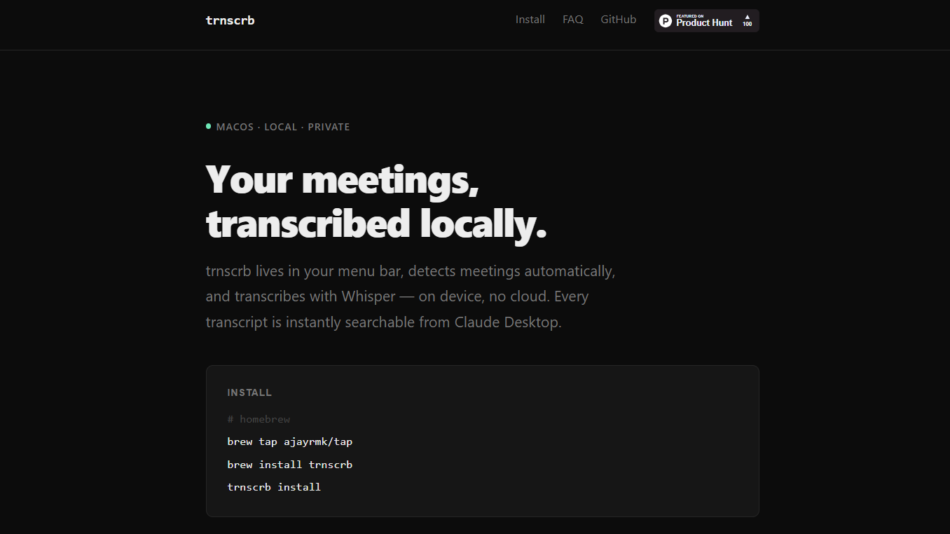The height and width of the screenshot is (534, 950).
Task: Click the green status dot beside MACOS
Action: tap(208, 126)
